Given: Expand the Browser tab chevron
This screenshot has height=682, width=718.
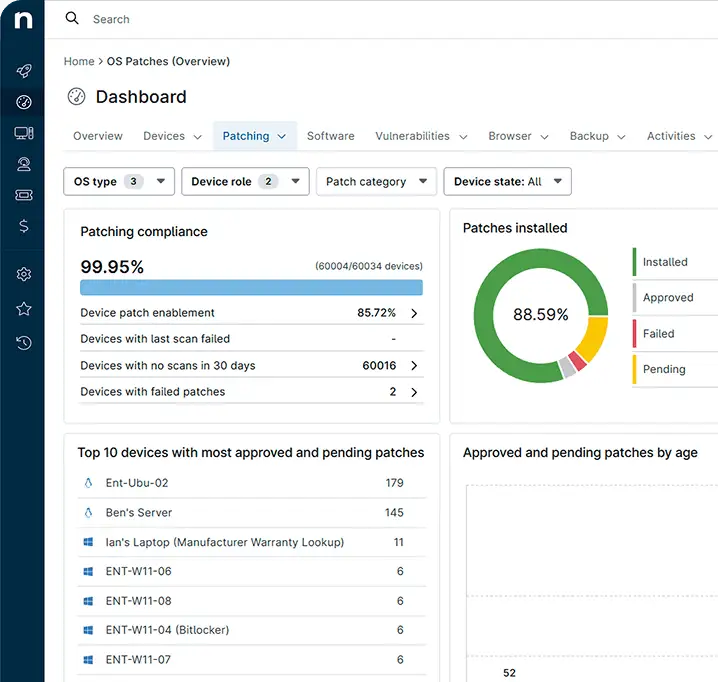Looking at the screenshot, I should (544, 137).
